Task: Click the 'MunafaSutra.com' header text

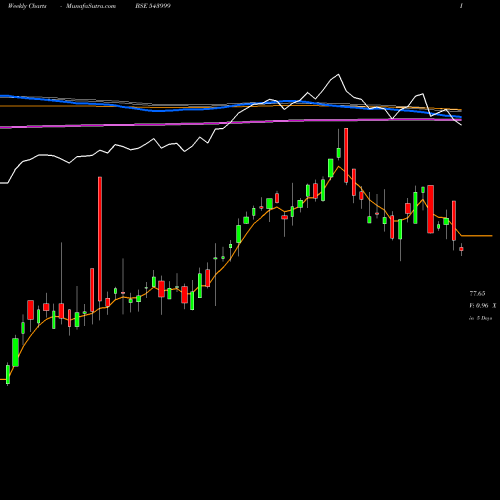Action: (91, 6)
